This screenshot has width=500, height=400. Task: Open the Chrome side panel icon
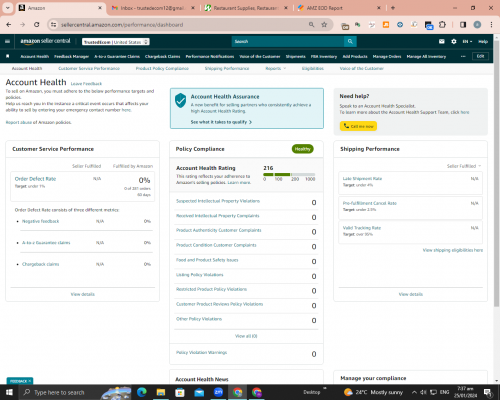click(463, 25)
